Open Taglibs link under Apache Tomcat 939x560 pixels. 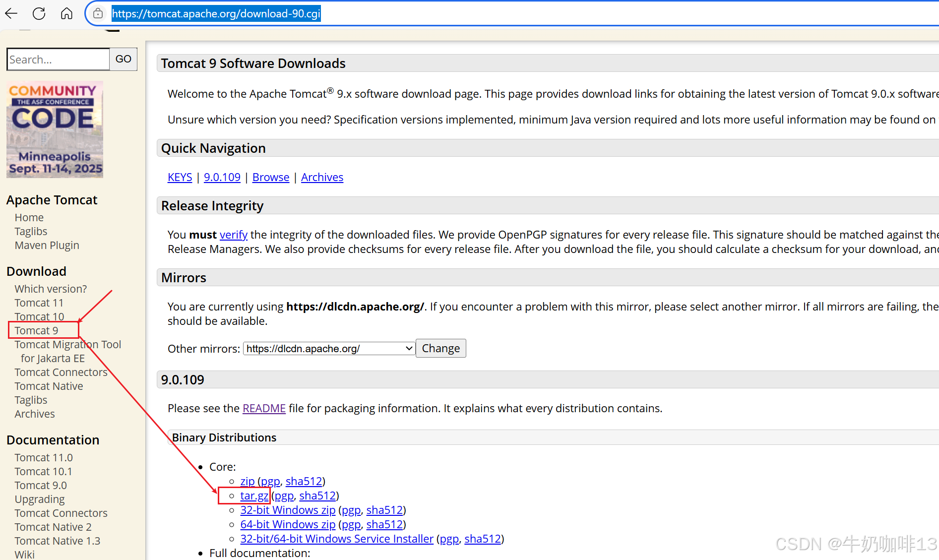tap(31, 231)
